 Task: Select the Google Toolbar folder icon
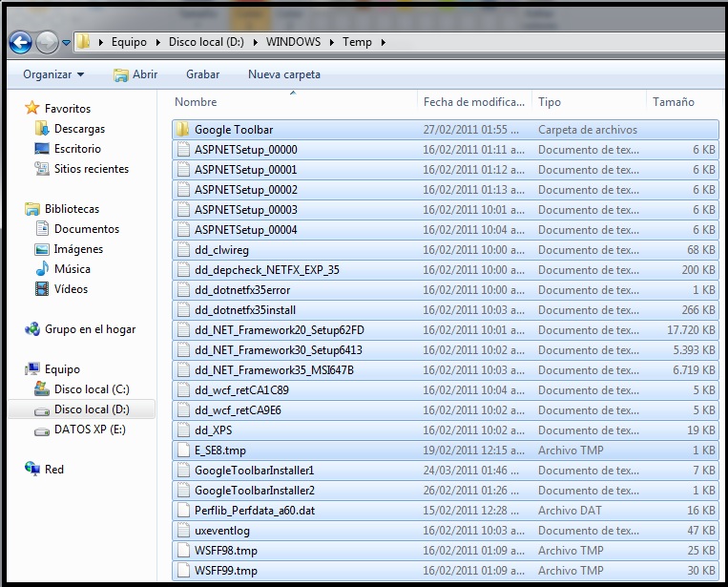click(x=183, y=129)
